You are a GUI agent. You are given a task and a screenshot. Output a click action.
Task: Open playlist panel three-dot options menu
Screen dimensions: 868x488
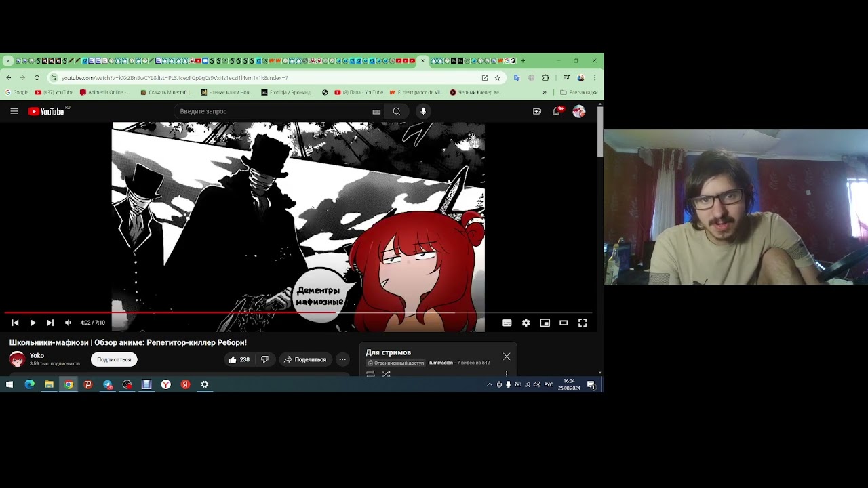pyautogui.click(x=507, y=373)
